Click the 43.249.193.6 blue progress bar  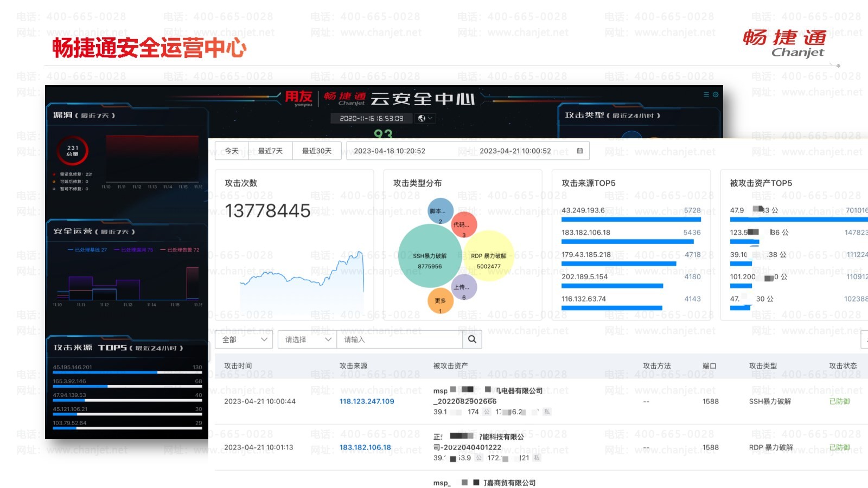pos(631,220)
